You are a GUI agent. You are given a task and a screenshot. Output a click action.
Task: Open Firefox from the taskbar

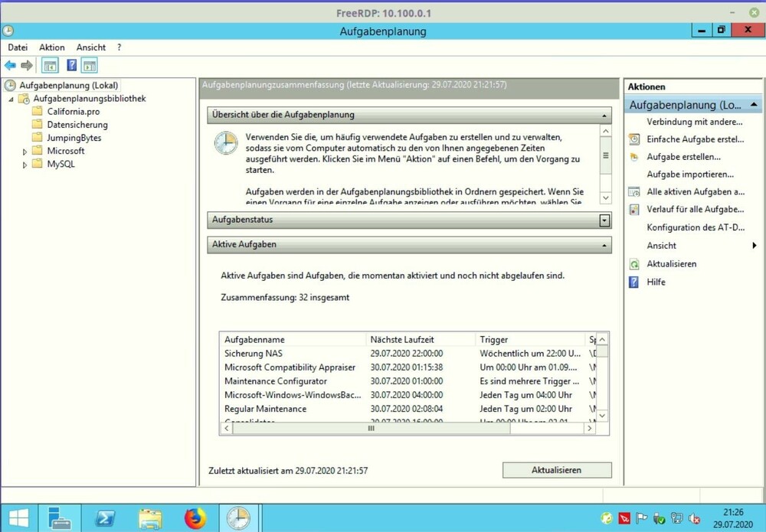coord(195,518)
